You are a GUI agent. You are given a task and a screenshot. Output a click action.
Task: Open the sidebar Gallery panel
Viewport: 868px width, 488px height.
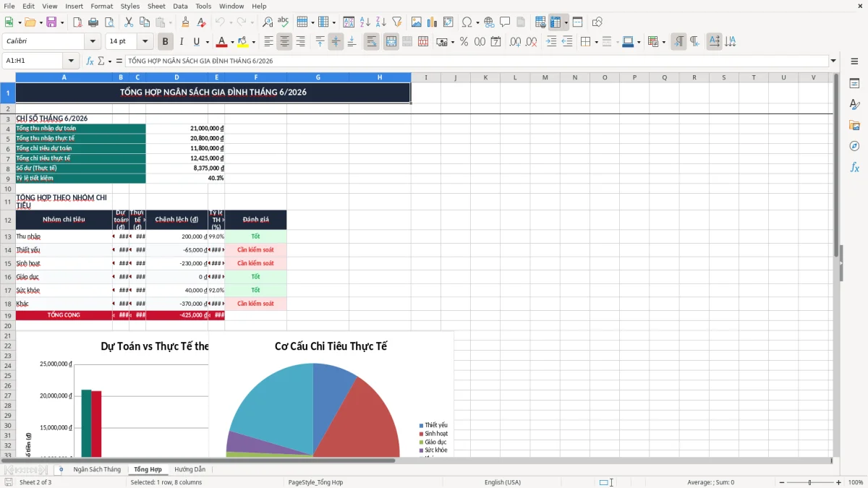(x=854, y=126)
